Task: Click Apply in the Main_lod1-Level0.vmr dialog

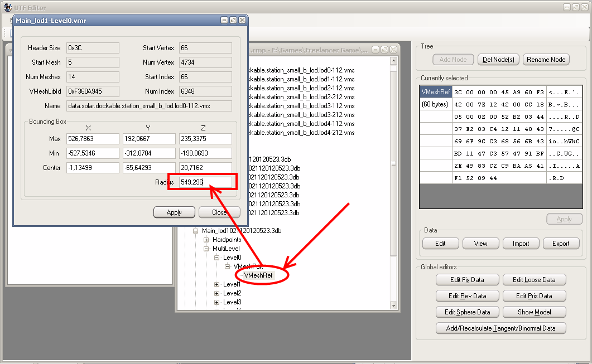Action: (x=174, y=212)
